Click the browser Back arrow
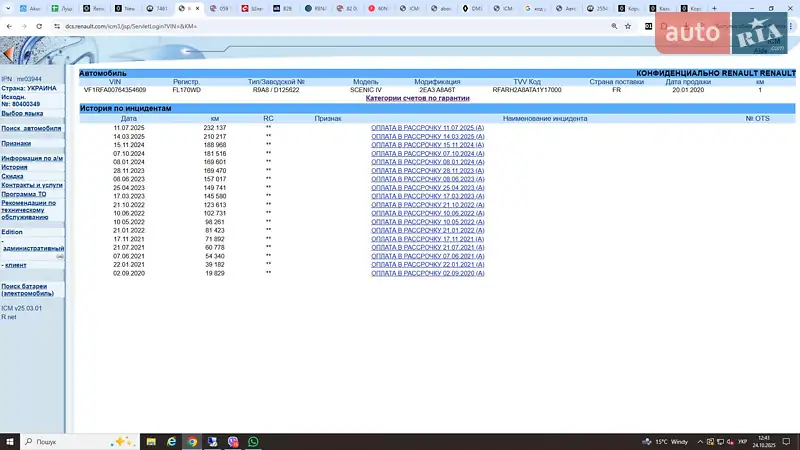The height and width of the screenshot is (450, 800). [x=8, y=26]
